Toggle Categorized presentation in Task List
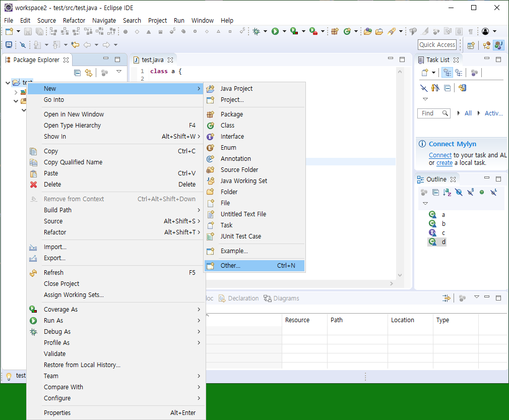The height and width of the screenshot is (420, 509). 448,73
